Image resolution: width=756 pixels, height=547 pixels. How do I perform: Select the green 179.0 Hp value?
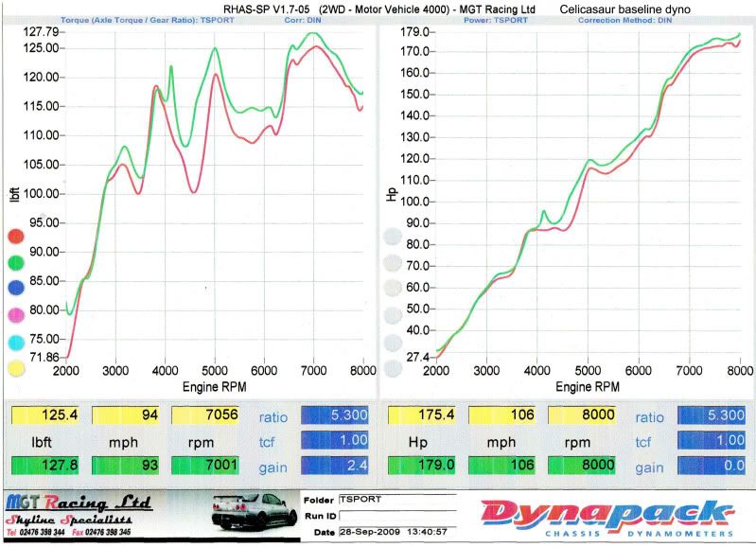[422, 465]
